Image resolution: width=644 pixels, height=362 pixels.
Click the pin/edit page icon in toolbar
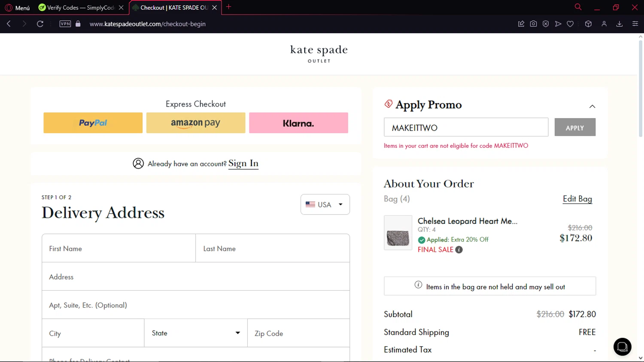click(x=521, y=24)
